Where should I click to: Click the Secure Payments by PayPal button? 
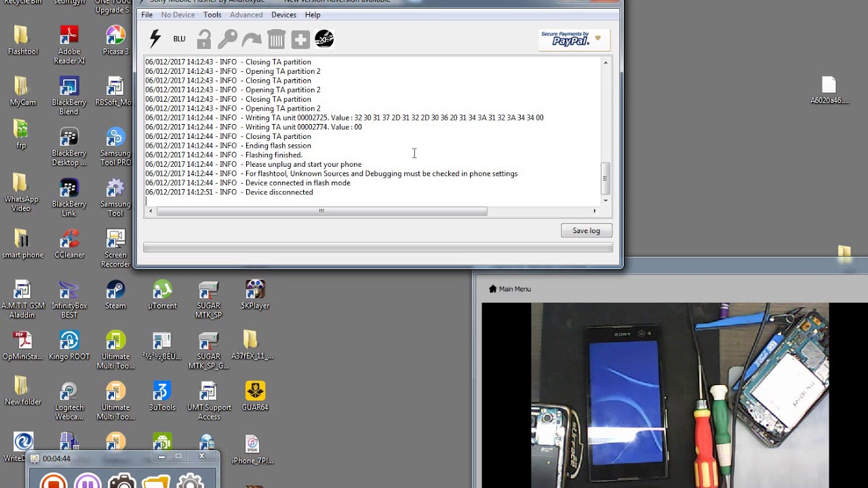(x=574, y=39)
